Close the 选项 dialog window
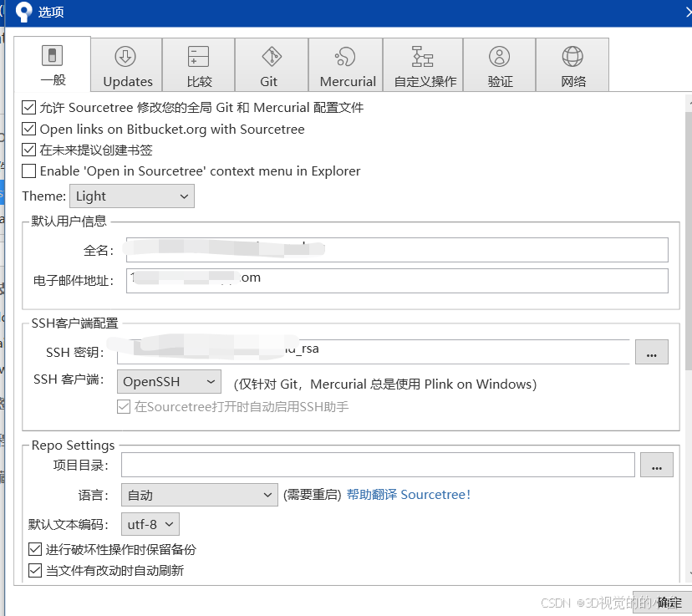The height and width of the screenshot is (616, 692). (688, 12)
